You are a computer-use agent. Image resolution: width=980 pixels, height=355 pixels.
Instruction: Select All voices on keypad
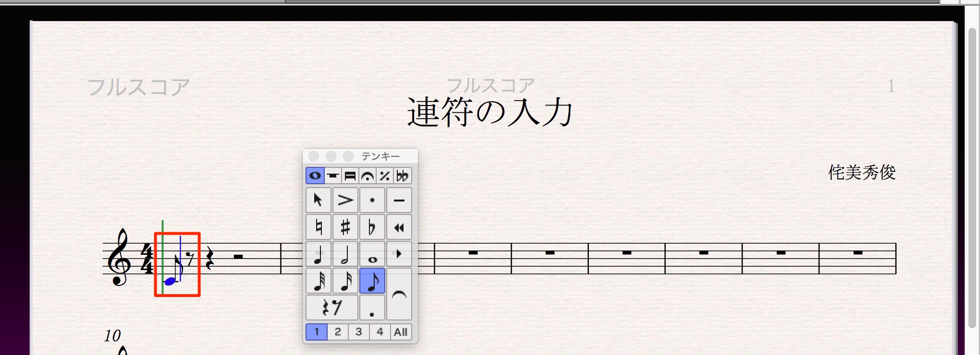pos(401,331)
